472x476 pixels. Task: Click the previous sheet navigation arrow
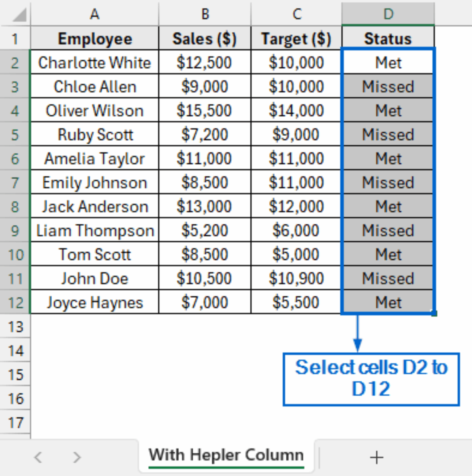(38, 456)
